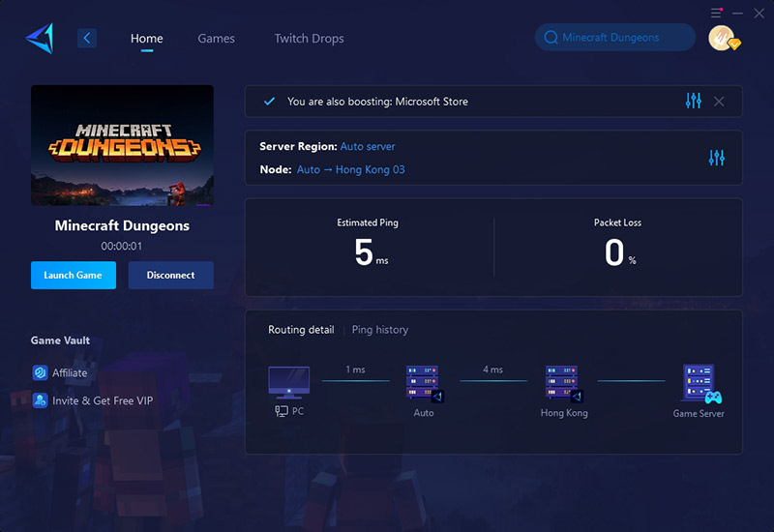Click the Auto server node icon
The width and height of the screenshot is (774, 532).
[x=424, y=383]
